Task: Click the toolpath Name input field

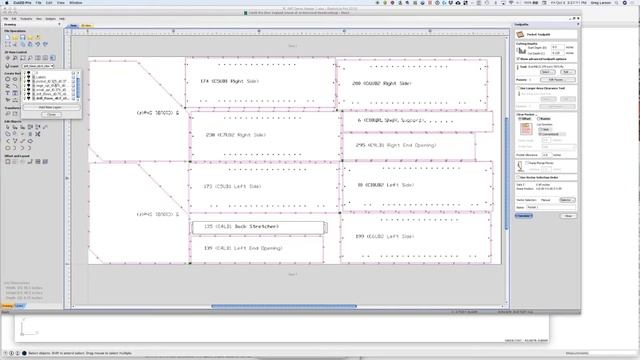Action: point(551,207)
